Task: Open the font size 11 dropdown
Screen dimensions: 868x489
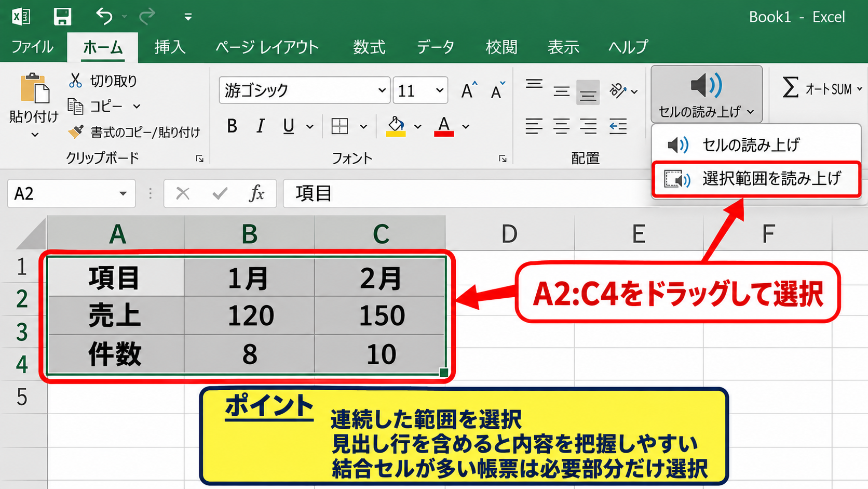Action: tap(440, 90)
